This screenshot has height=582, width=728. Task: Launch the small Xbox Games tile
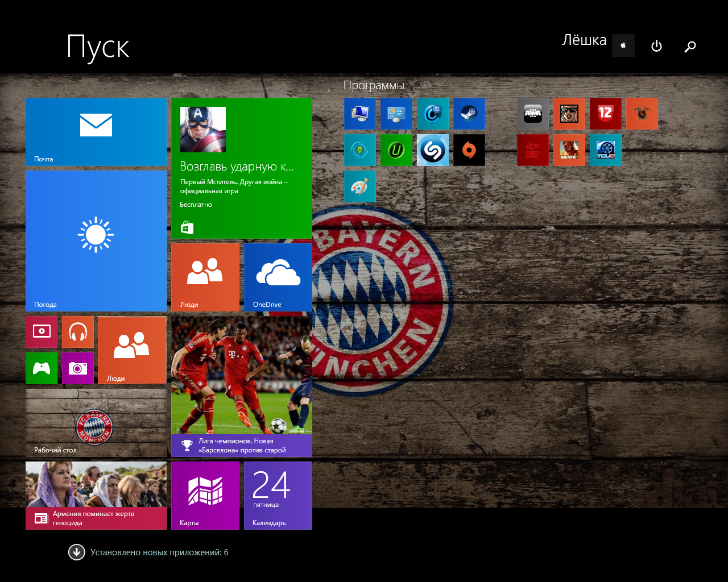(x=42, y=368)
